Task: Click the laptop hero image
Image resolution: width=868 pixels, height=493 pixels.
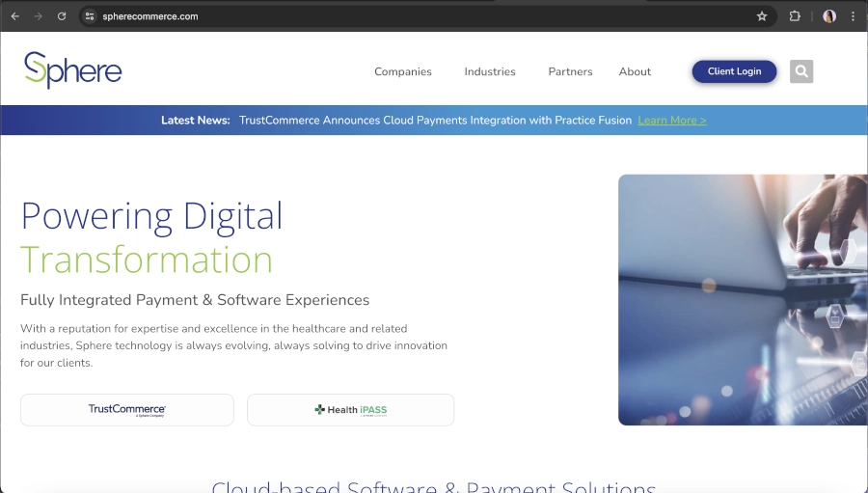Action: point(743,299)
